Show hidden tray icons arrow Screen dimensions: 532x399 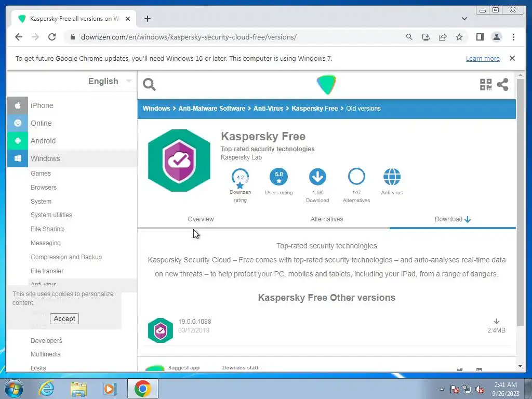pos(442,389)
